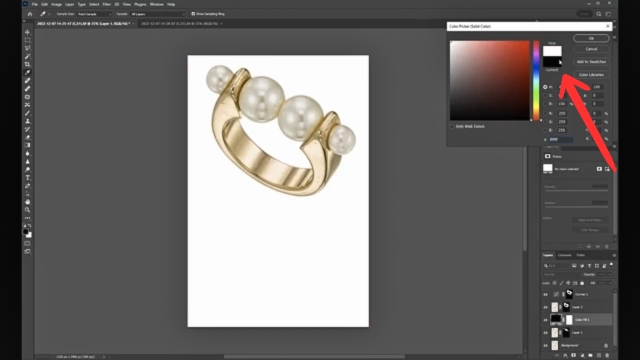Click Add to Swatches button
This screenshot has width=640, height=360.
591,62
